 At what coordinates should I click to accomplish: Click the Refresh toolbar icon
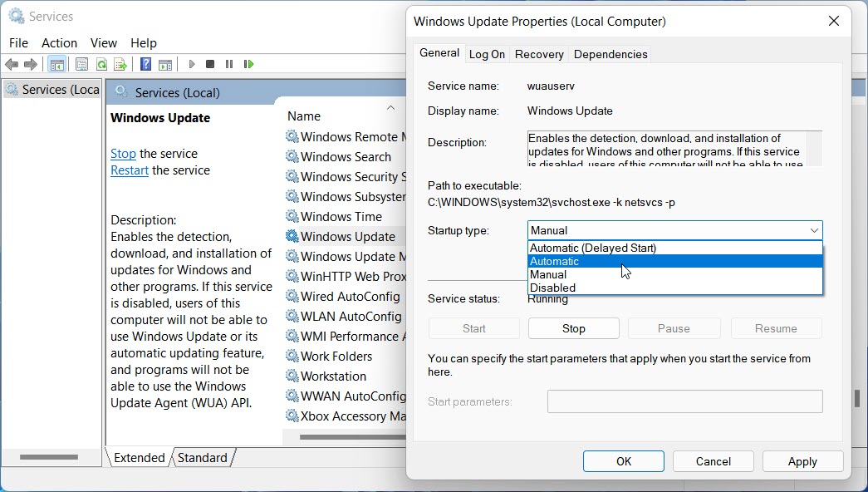coord(101,64)
